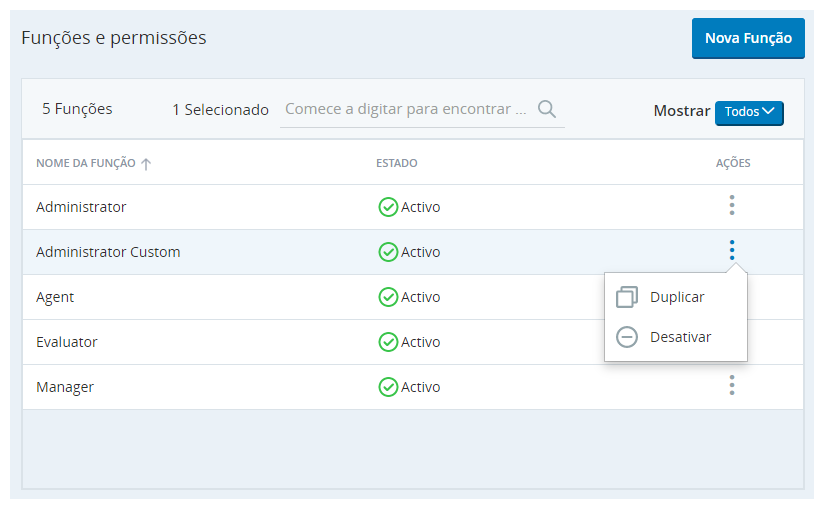Focus the role search input field
This screenshot has height=511, width=826.
(406, 109)
